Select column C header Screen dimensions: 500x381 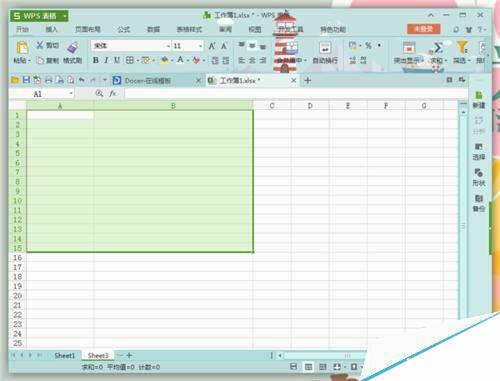(272, 106)
